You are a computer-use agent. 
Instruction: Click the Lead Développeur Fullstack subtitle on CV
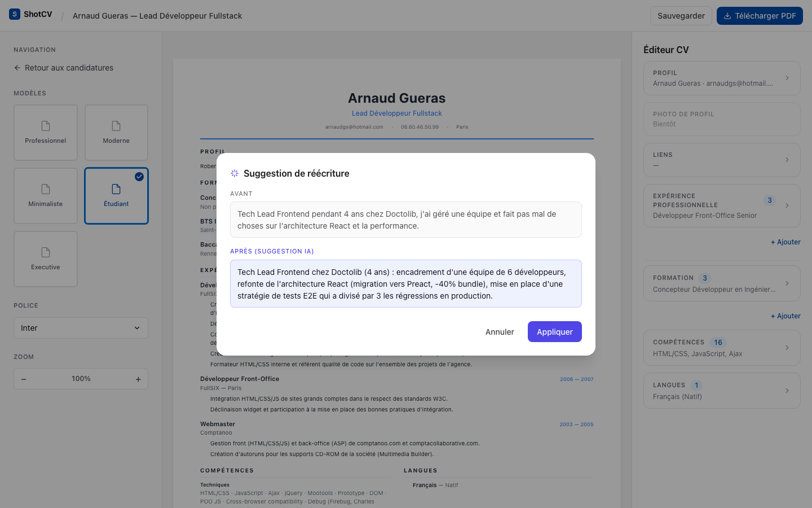click(x=397, y=113)
